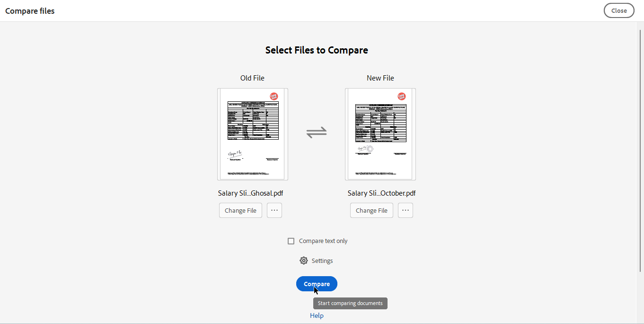Change the new file using Change File
Screen dimensions: 644x324
(371, 210)
